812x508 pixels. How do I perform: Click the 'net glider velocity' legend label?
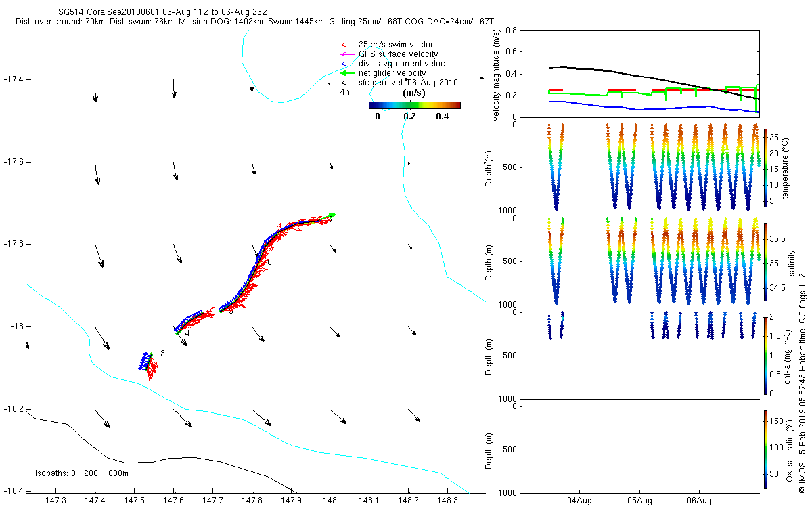pyautogui.click(x=392, y=73)
